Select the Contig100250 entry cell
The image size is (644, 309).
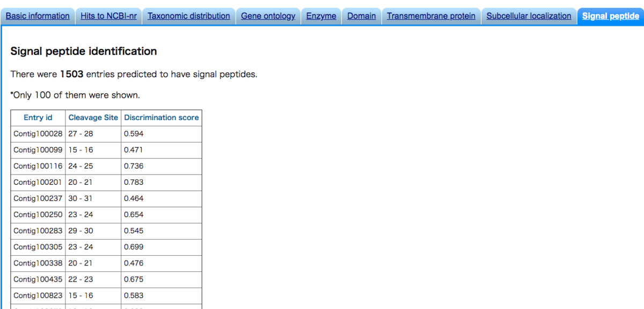pos(38,214)
